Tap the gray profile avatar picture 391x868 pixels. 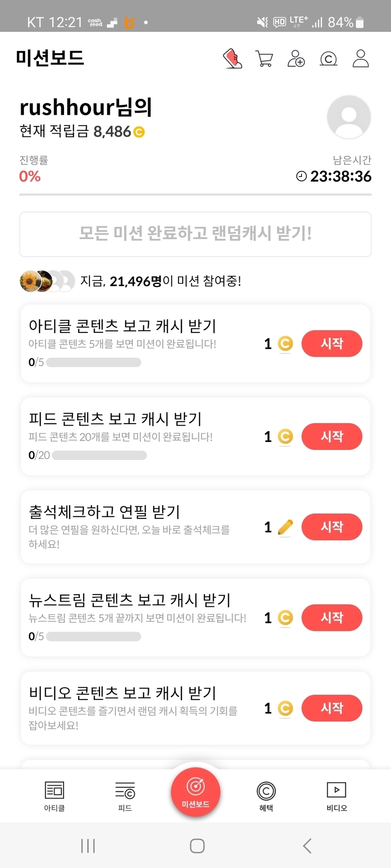pos(349,117)
